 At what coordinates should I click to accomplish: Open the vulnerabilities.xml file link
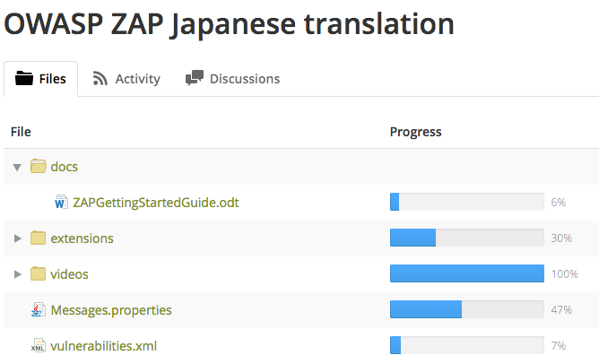[x=104, y=346]
